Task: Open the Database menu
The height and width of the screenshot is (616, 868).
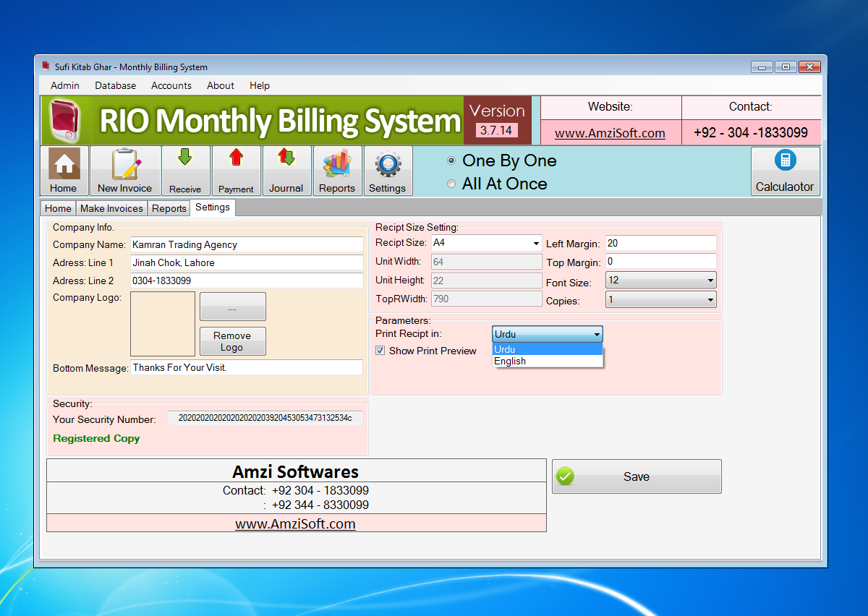Action: (x=115, y=85)
